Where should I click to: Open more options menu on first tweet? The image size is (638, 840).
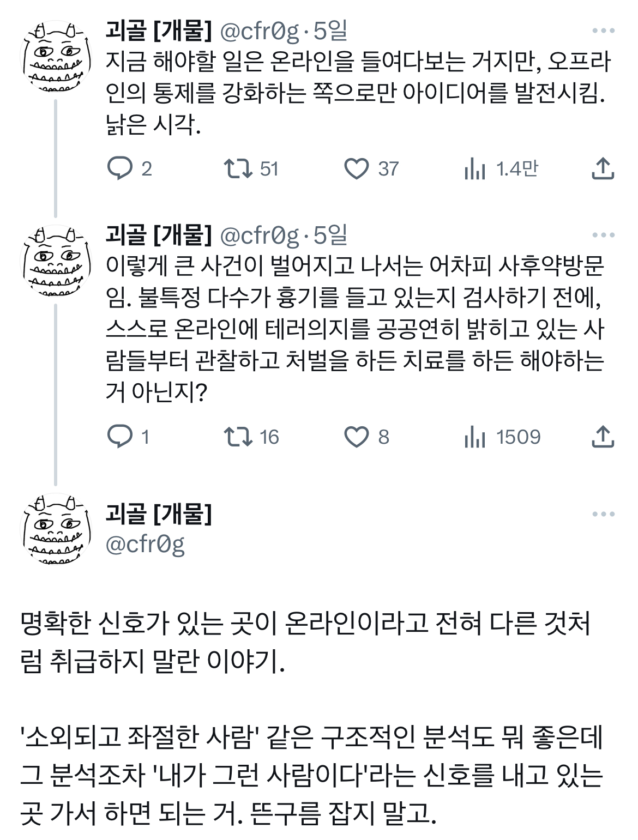tap(603, 31)
